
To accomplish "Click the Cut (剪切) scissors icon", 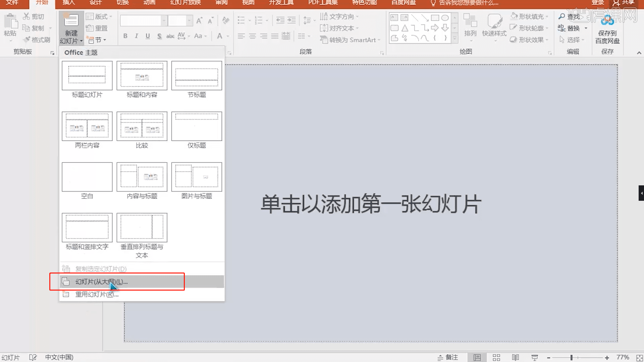I will (26, 16).
